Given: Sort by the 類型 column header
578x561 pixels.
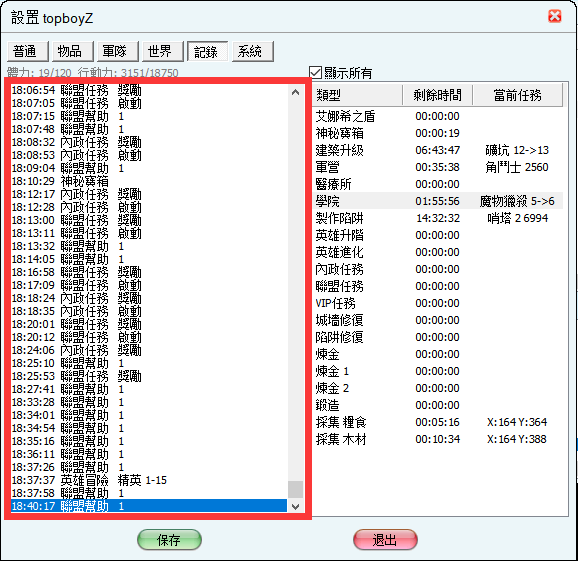Looking at the screenshot, I should tap(357, 95).
